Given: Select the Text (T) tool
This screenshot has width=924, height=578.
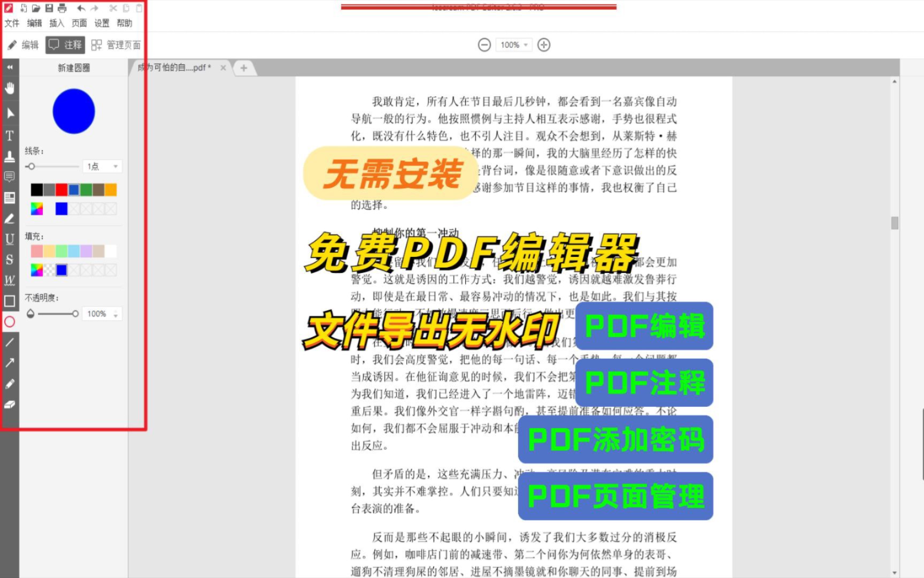Looking at the screenshot, I should click(x=10, y=135).
